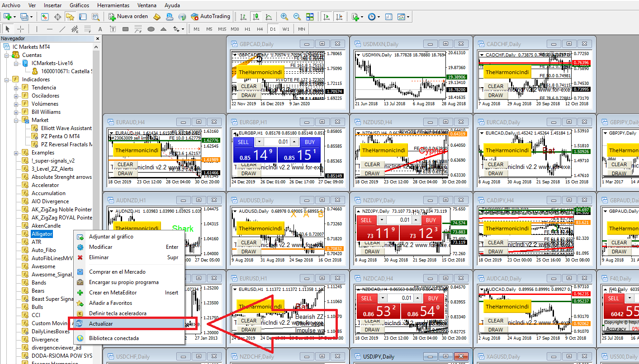Viewport: 639px width, 364px height.
Task: Select the ellipse drawing tool
Action: point(151,29)
